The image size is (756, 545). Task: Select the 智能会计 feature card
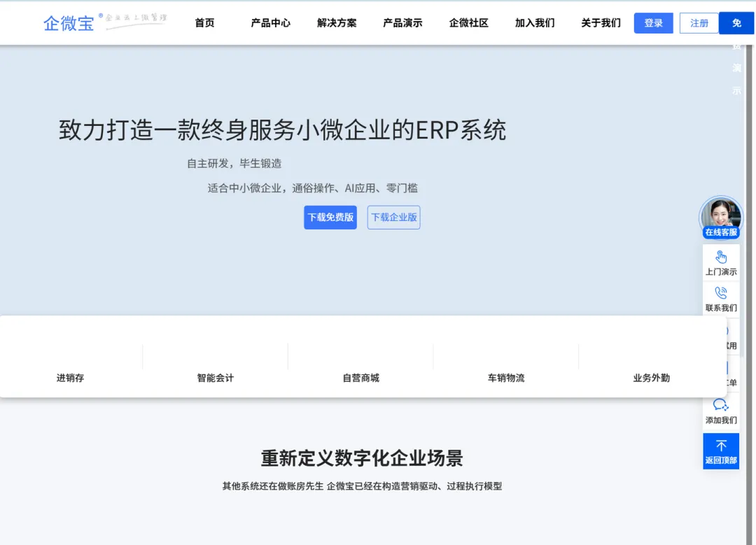pyautogui.click(x=216, y=378)
